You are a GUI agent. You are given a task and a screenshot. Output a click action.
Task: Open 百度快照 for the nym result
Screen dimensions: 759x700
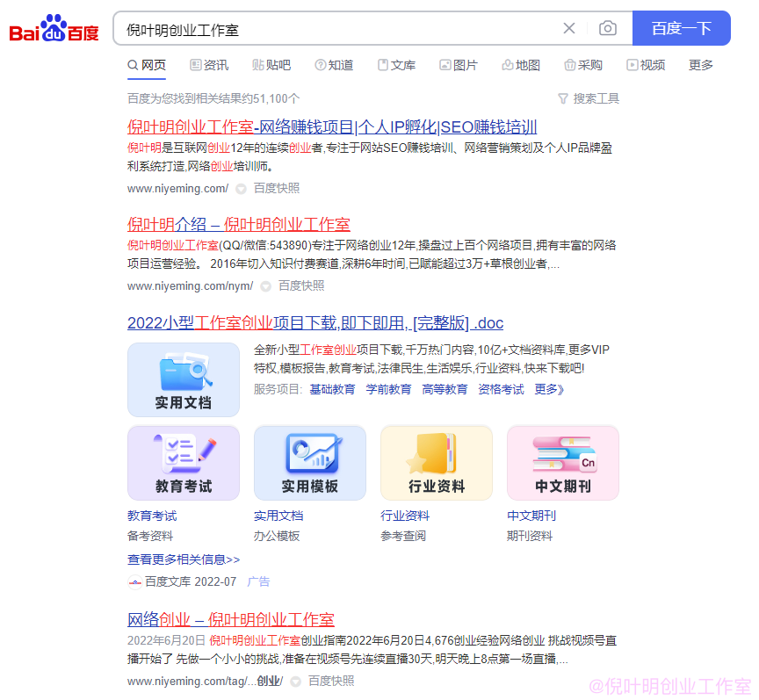[x=301, y=286]
